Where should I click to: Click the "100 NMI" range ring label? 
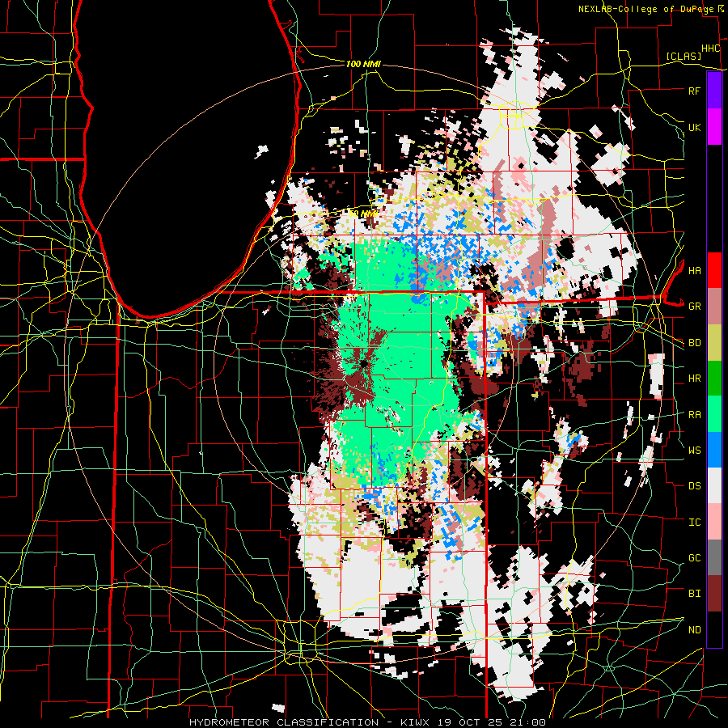tap(363, 64)
